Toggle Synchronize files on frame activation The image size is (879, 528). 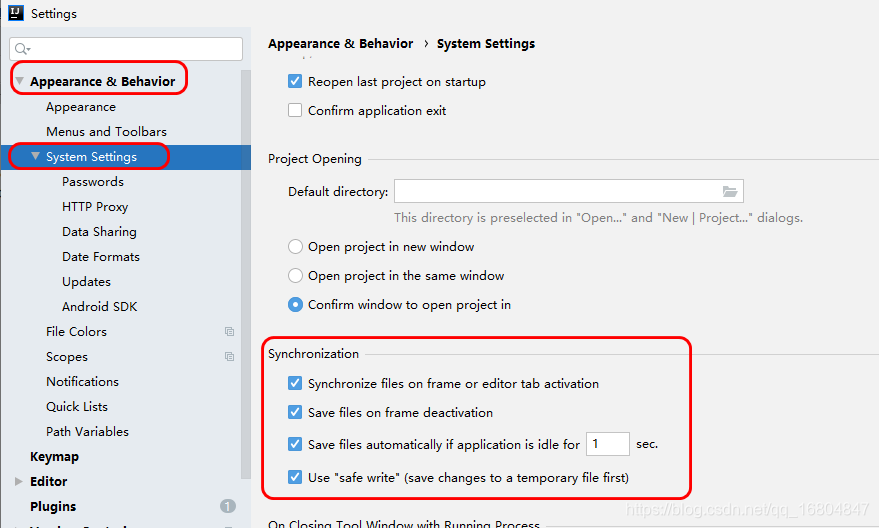295,383
